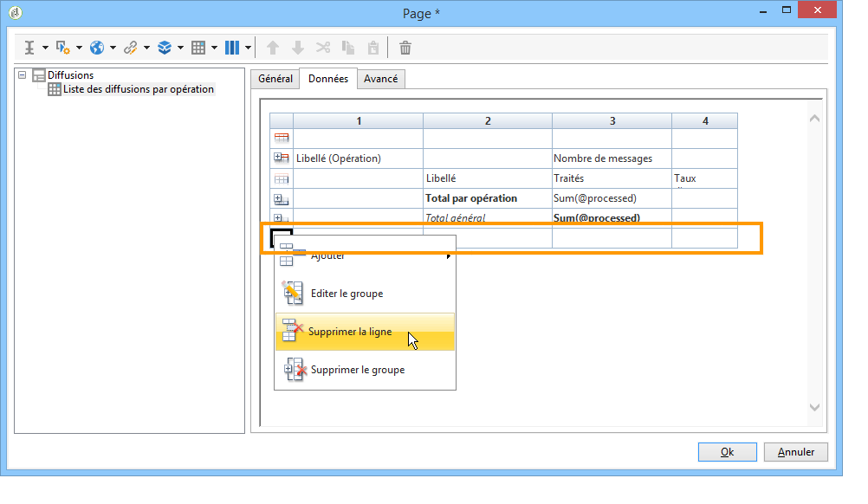Close the Page window

(x=817, y=10)
